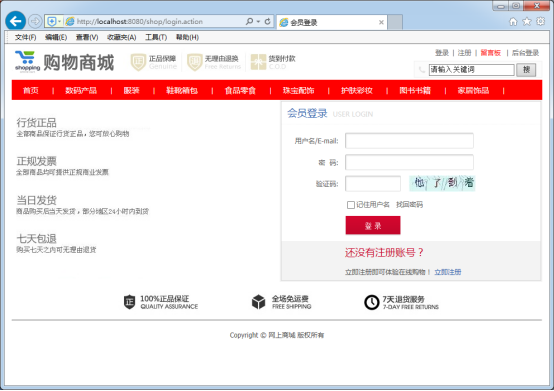Click the 登录 link at top right
554x391 pixels.
click(442, 53)
